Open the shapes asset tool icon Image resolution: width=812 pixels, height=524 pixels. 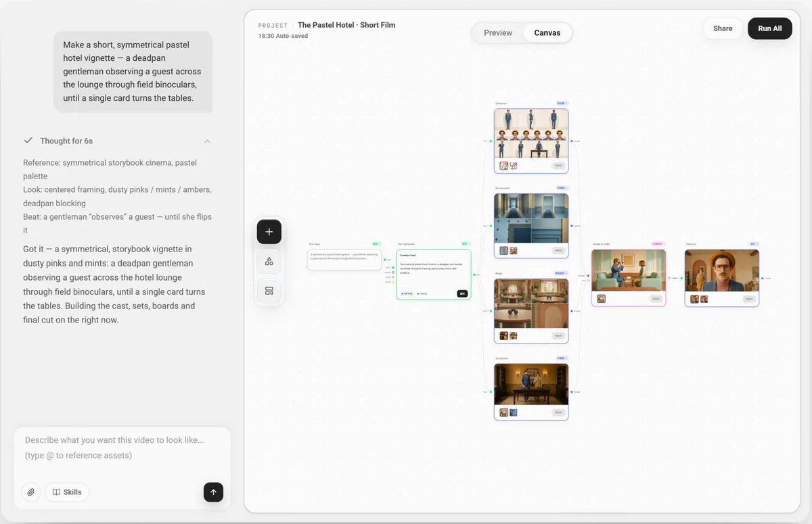click(269, 262)
